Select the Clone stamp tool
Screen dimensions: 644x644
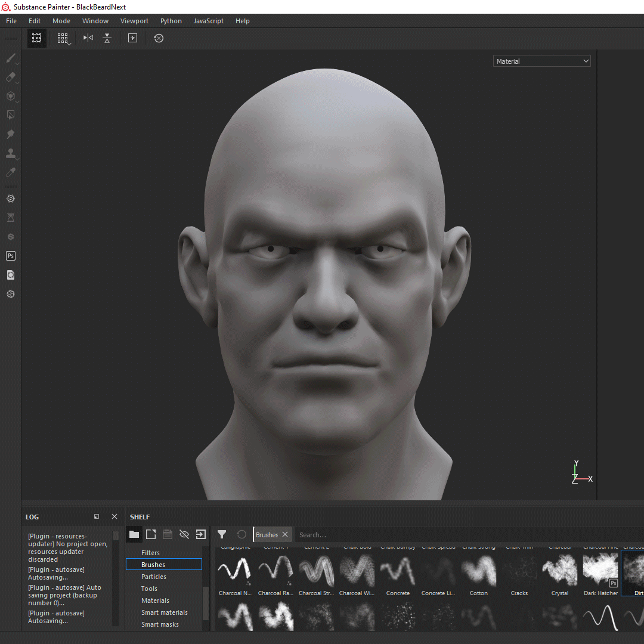(11, 153)
